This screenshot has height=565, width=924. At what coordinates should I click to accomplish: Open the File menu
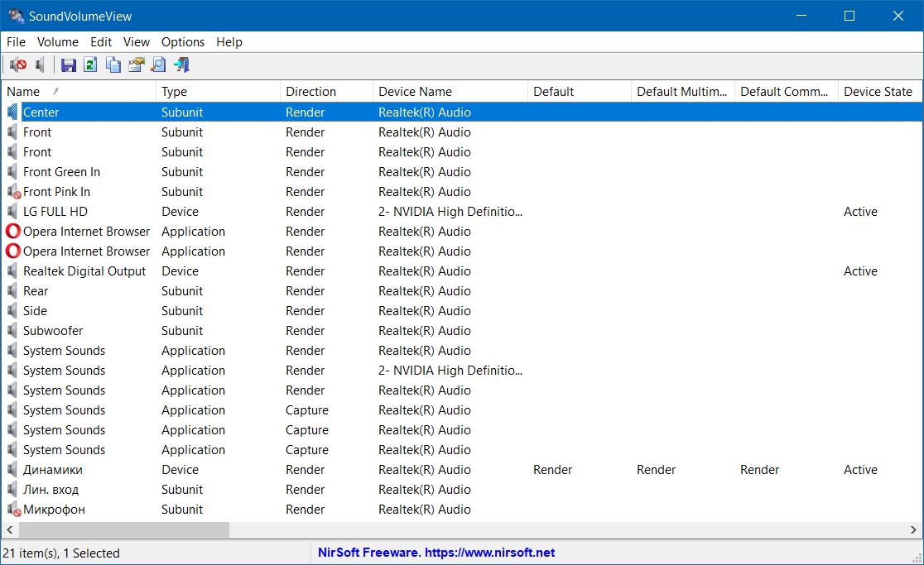16,42
